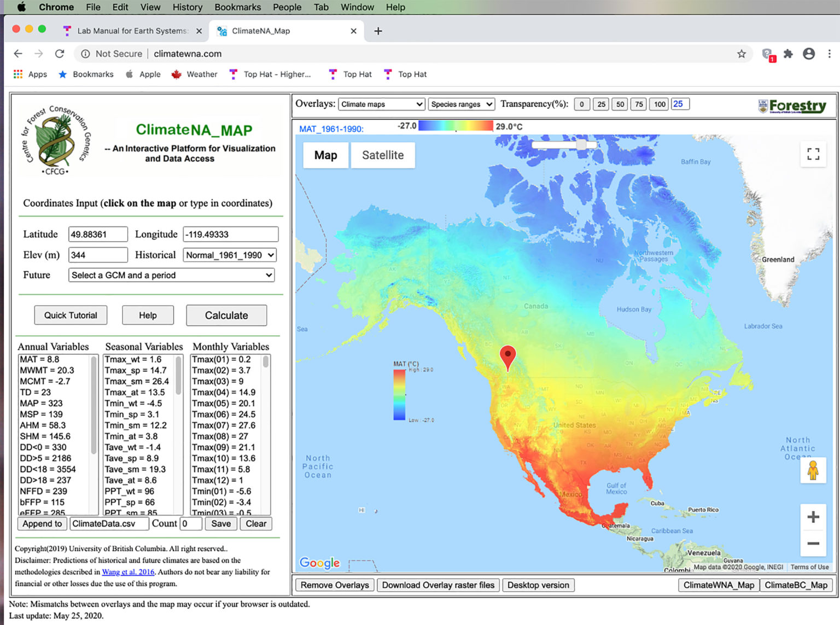Open the Google logo on the map
Image resolution: width=840 pixels, height=625 pixels.
point(319,563)
